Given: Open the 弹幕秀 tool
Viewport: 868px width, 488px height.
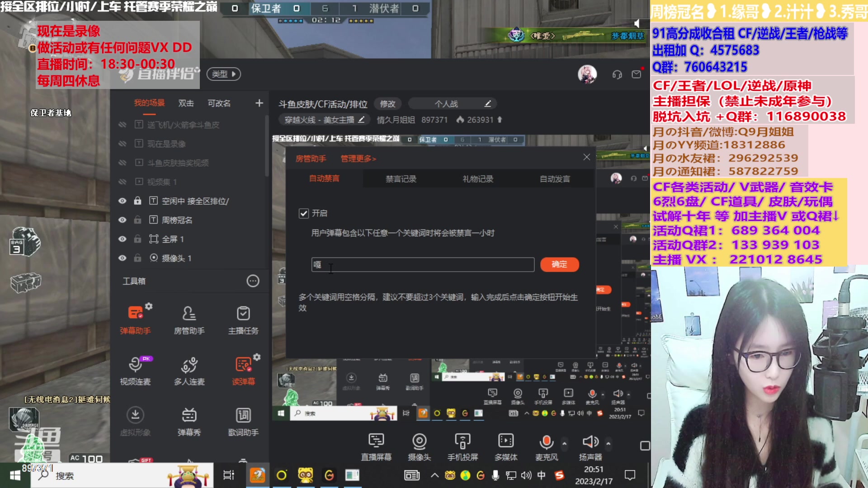Looking at the screenshot, I should (x=189, y=422).
